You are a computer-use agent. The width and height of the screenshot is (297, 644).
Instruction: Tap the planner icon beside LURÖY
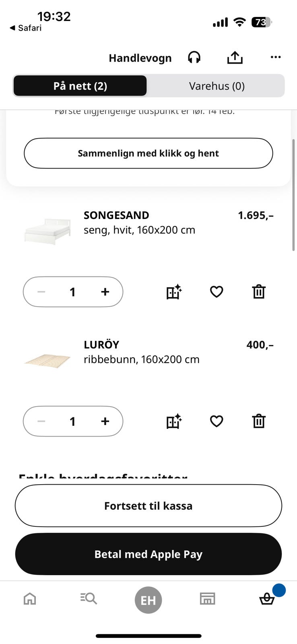(174, 421)
